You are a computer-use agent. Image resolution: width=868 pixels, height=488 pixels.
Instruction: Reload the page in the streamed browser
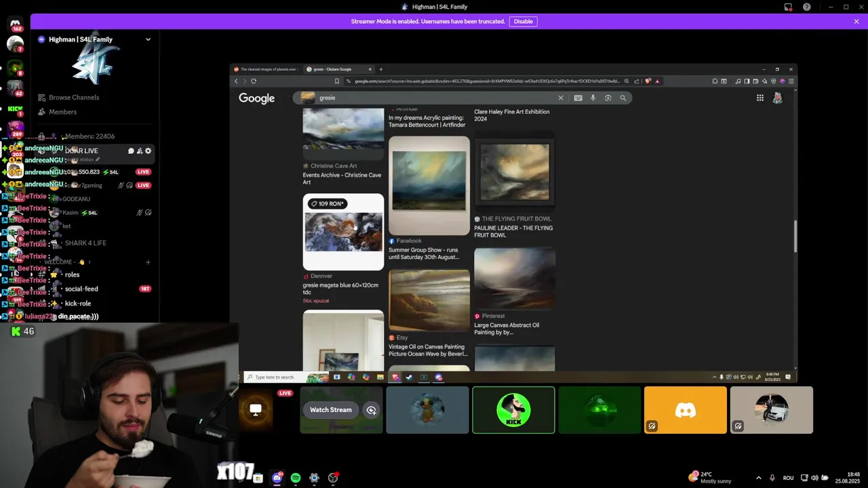click(x=254, y=81)
